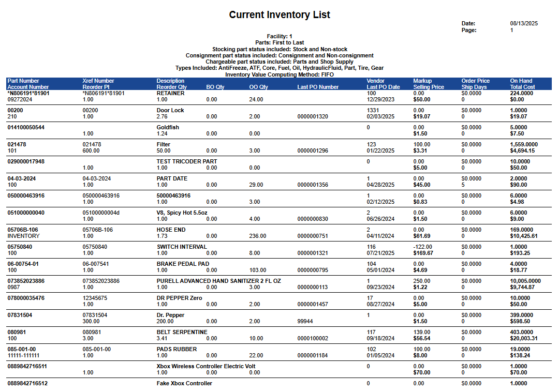Click the PURELL ADVANCED HAND SANITIZER description
The width and height of the screenshot is (558, 392).
[218, 281]
